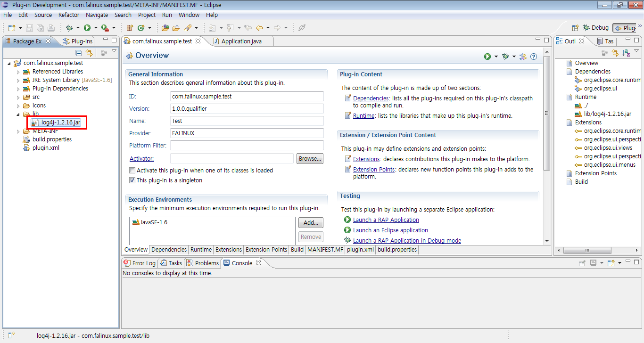Open the Outline view menu triangle
644x343 pixels.
(637, 51)
